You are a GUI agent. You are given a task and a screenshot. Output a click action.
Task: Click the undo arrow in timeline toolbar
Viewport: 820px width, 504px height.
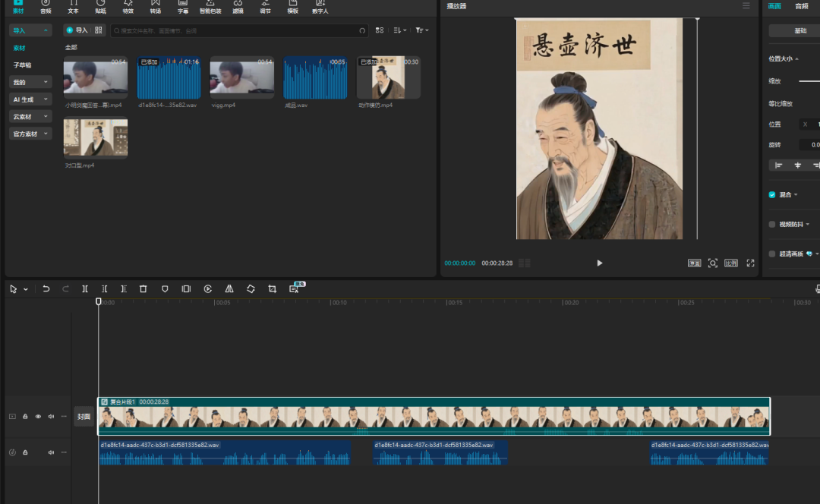click(46, 289)
